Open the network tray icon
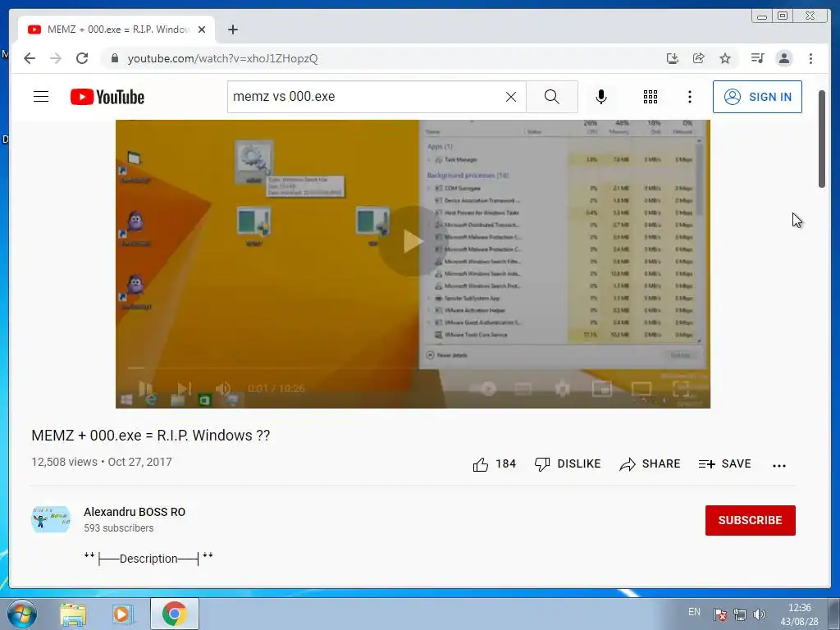840x630 pixels. [740, 614]
